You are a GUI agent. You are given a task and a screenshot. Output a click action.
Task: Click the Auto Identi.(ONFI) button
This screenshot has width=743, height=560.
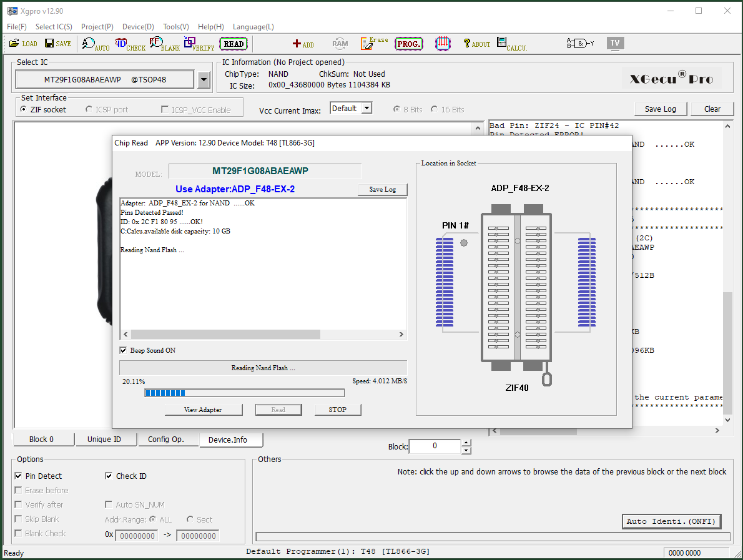[671, 521]
